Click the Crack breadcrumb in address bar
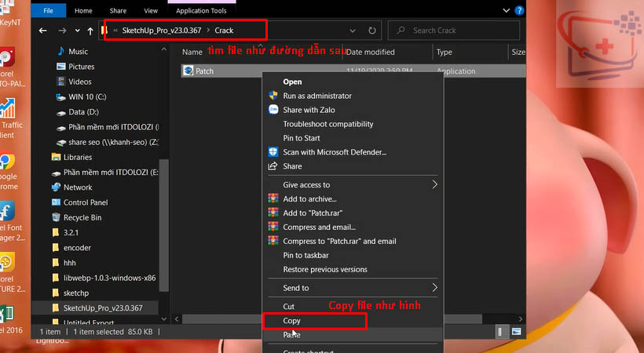The image size is (644, 353). 224,31
